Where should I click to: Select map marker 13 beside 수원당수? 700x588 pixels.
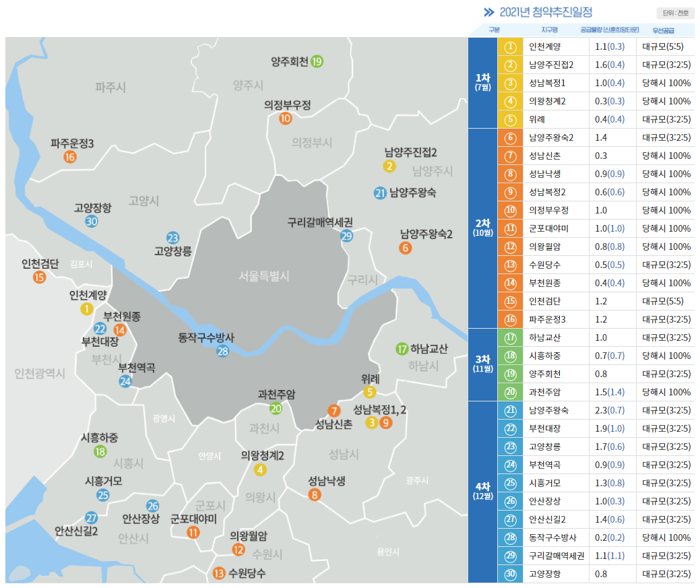(219, 573)
